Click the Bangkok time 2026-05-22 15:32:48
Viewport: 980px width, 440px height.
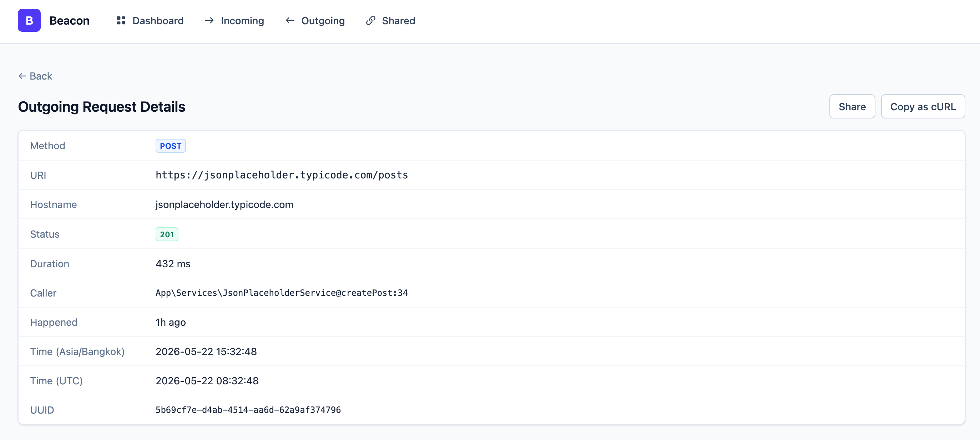pos(206,352)
